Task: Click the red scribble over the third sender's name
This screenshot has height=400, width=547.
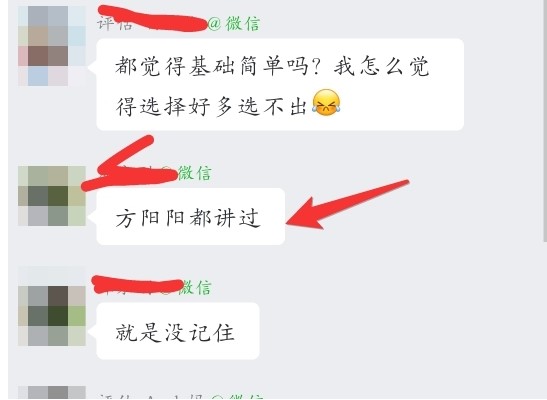Action: click(x=138, y=284)
